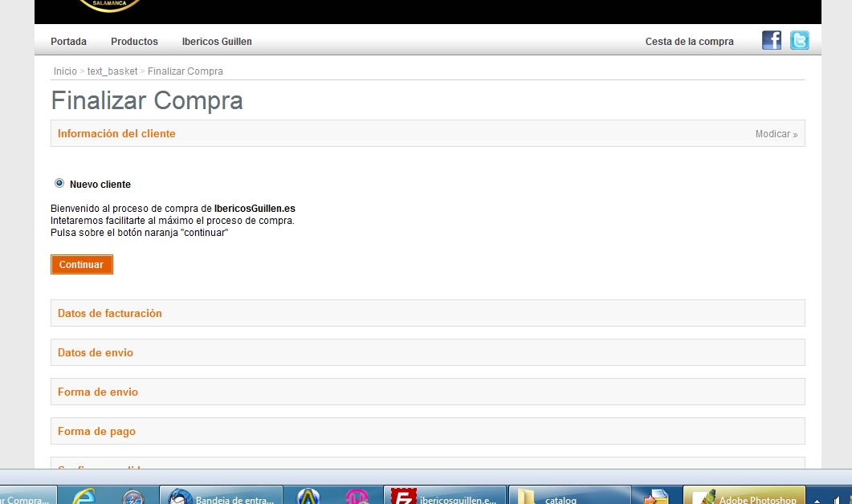852x504 pixels.
Task: Click the bold IbericosGuillen.es text
Action: point(255,209)
